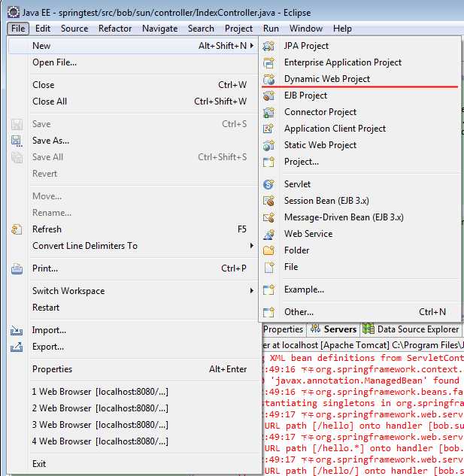
Task: Click the Eclipse window title icon
Action: (14, 13)
